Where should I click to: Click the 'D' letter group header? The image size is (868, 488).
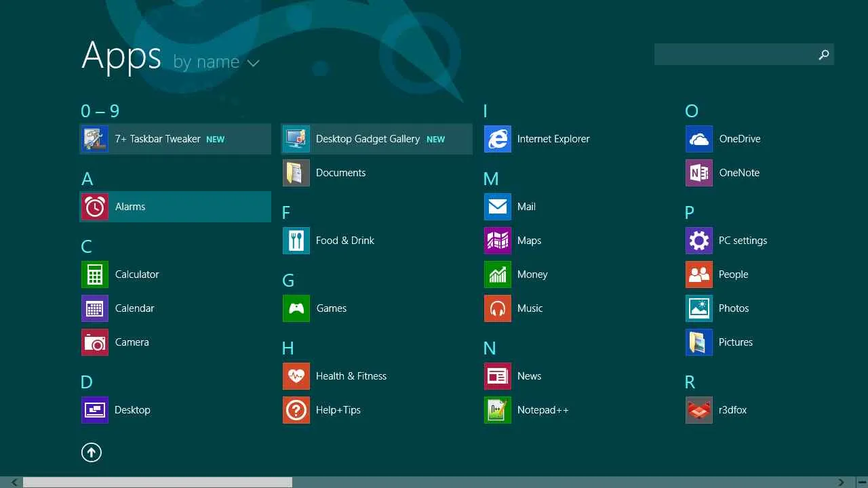[x=87, y=382]
